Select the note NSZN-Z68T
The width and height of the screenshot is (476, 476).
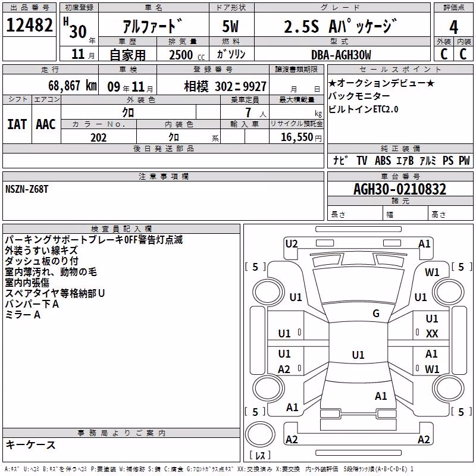click(27, 189)
